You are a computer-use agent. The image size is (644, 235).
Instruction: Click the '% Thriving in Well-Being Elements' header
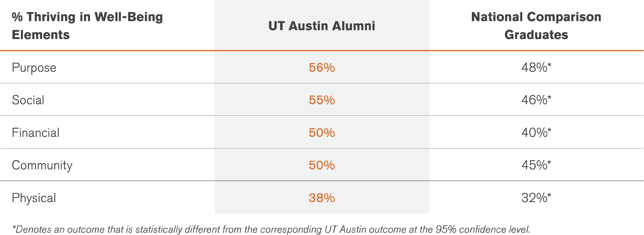click(x=87, y=26)
